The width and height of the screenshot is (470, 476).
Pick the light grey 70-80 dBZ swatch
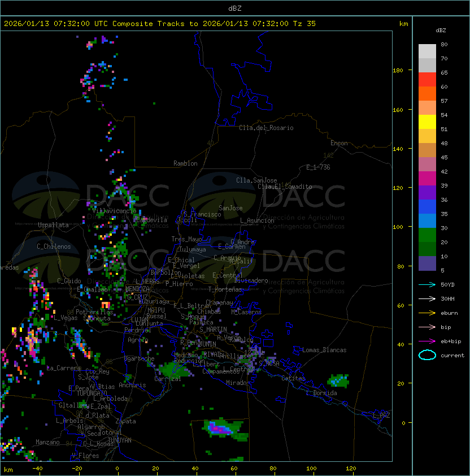[x=427, y=51]
